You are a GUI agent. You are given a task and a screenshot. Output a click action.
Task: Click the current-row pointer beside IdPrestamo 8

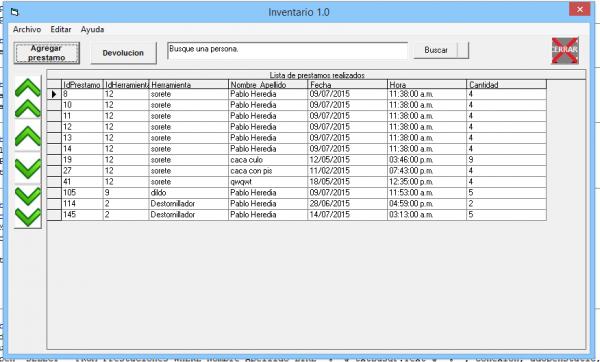[x=54, y=94]
